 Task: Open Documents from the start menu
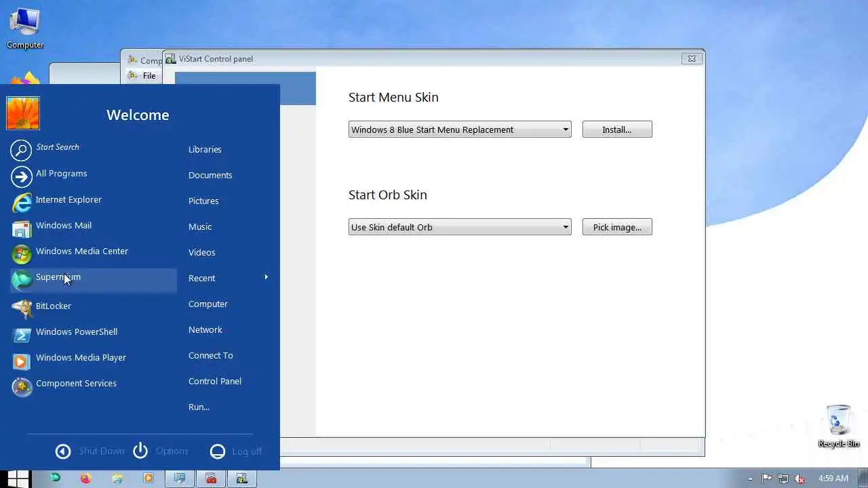210,175
